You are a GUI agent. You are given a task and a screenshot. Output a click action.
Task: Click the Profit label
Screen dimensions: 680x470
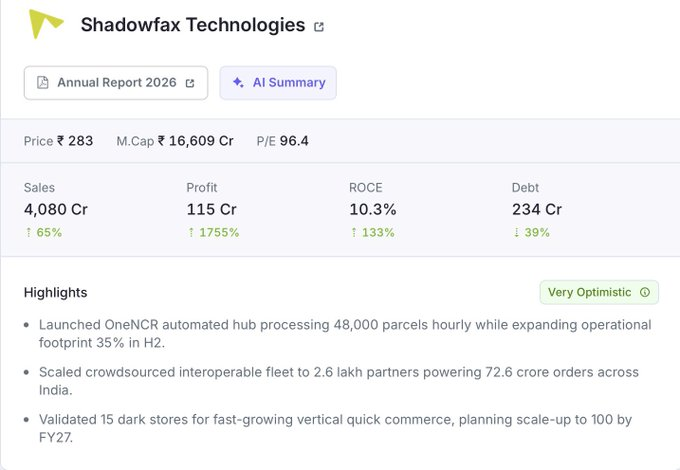[x=202, y=187]
